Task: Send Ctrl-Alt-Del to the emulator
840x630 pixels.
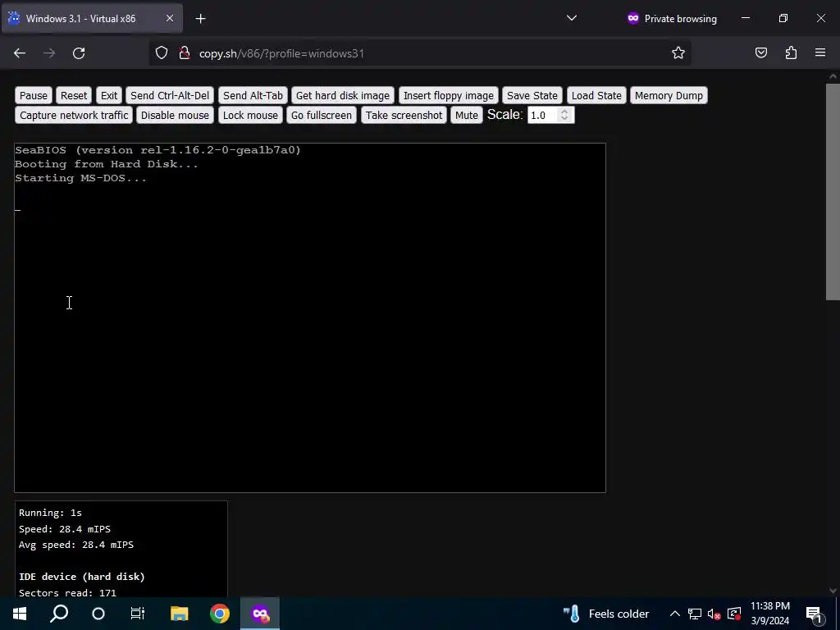Action: coord(170,95)
